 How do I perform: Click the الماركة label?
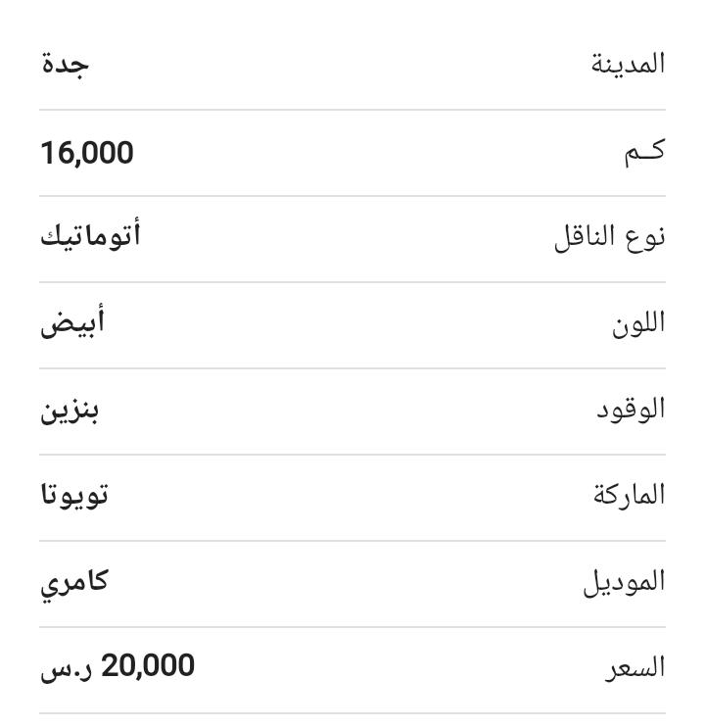pyautogui.click(x=629, y=495)
